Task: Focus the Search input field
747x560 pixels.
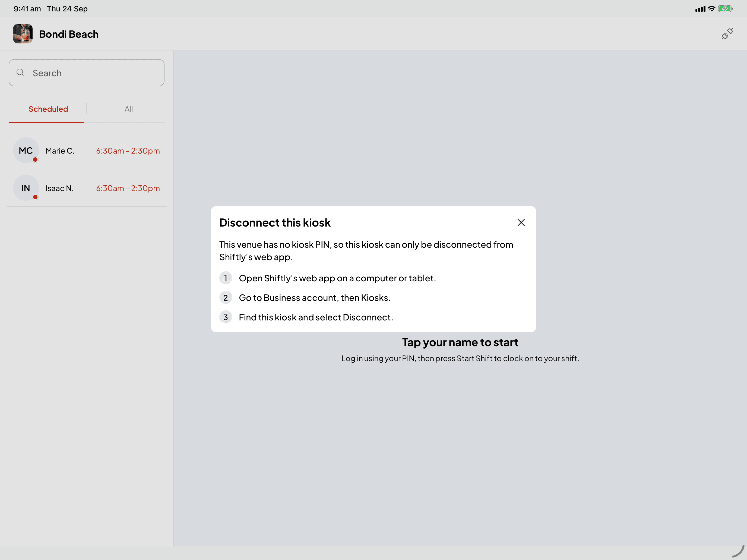Action: [86, 73]
